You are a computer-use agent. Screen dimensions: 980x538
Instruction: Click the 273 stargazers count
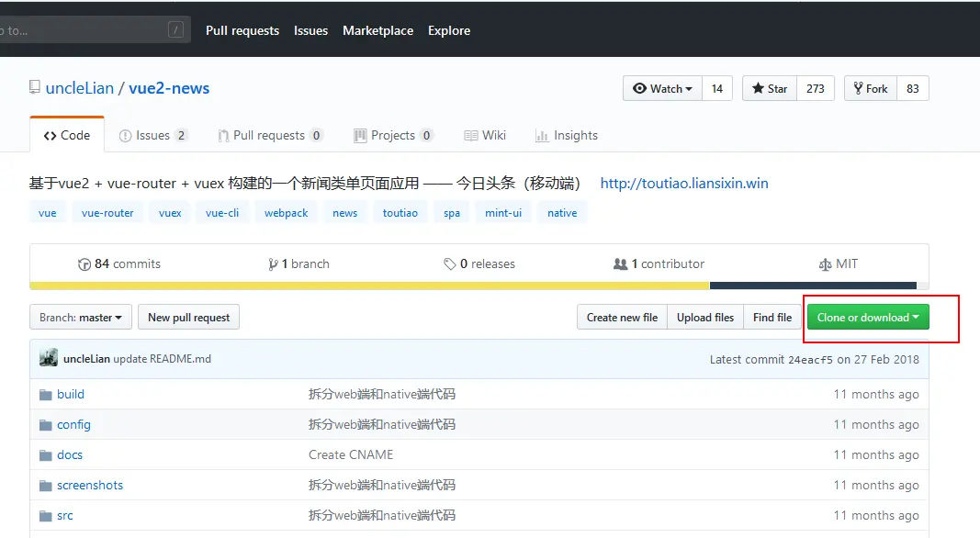point(815,89)
